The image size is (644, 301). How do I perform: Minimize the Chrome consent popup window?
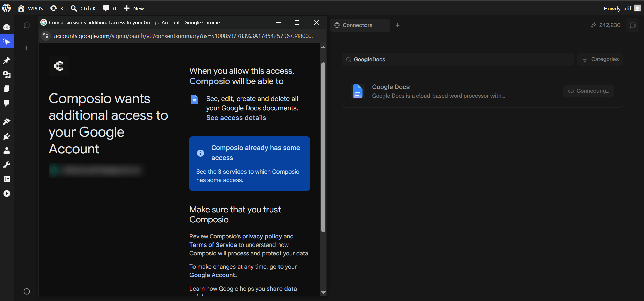278,22
